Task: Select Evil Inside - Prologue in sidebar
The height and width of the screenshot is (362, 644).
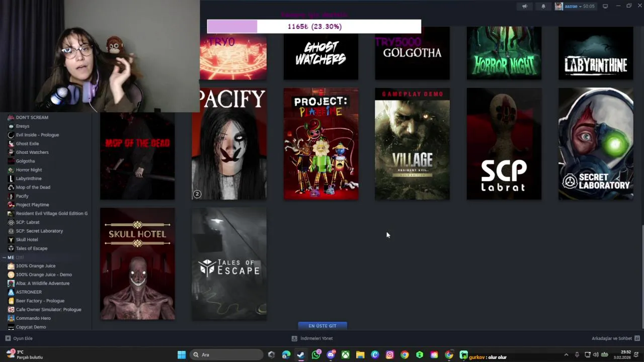Action: [37, 135]
